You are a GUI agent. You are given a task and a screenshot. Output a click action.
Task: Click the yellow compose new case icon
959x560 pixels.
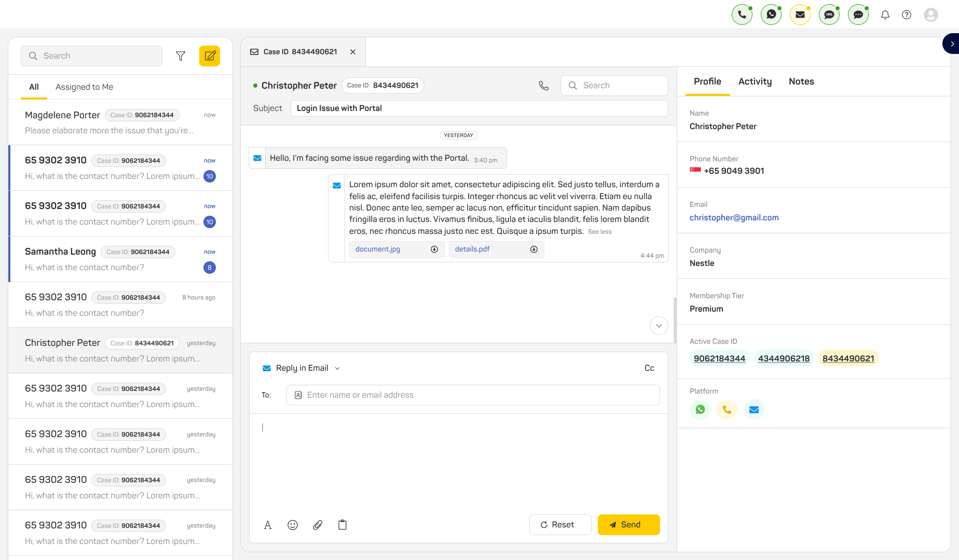pyautogui.click(x=210, y=56)
